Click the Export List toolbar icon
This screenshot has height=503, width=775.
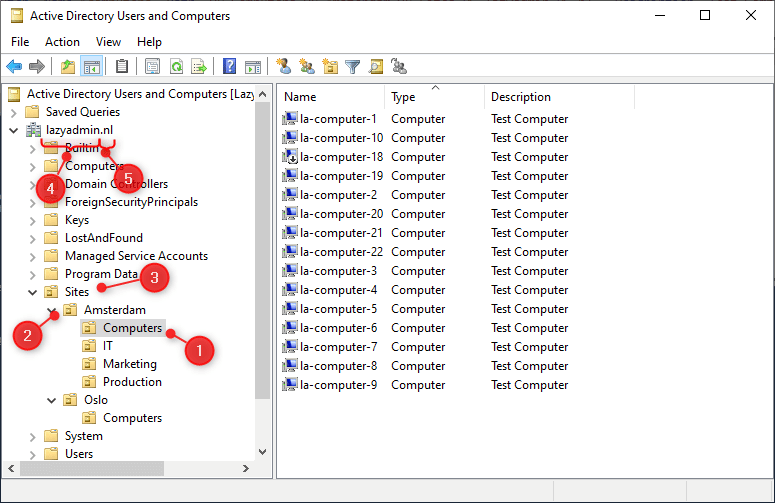199,66
